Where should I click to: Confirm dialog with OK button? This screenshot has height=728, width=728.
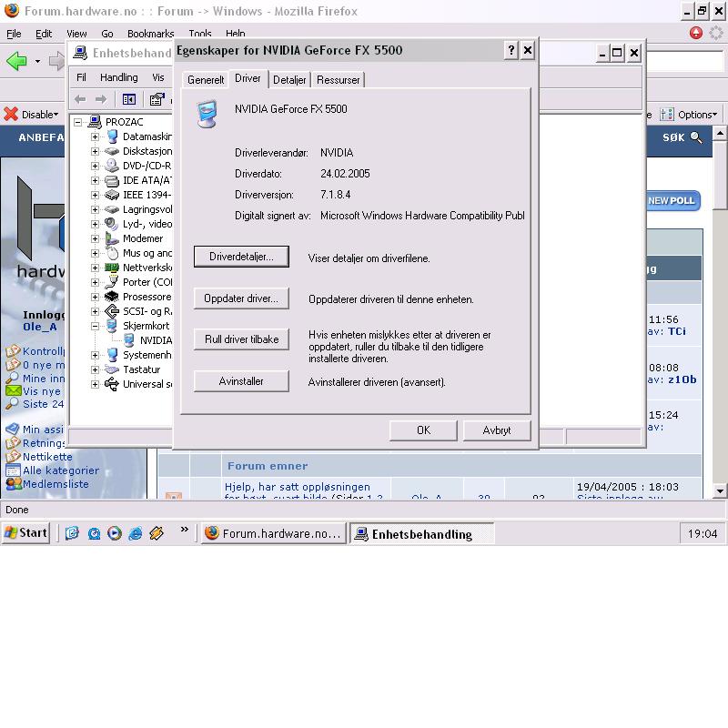423,430
